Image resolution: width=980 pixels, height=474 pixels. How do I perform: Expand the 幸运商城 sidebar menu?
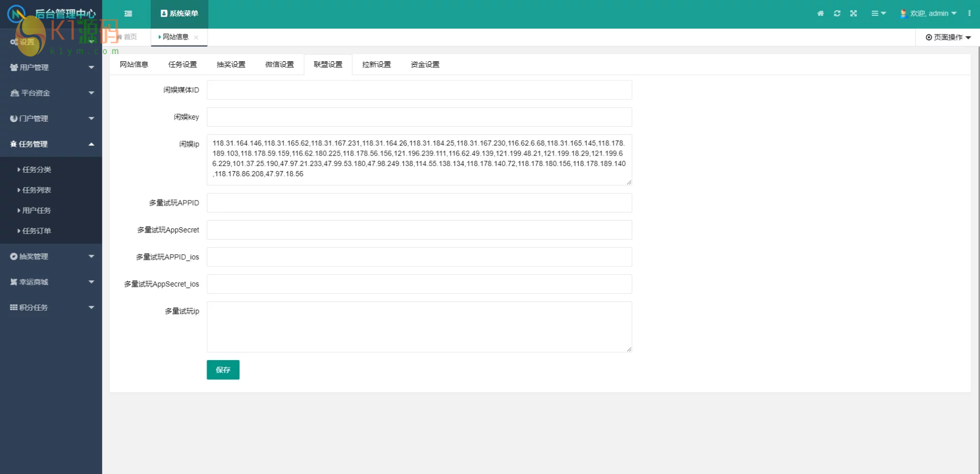tap(51, 282)
